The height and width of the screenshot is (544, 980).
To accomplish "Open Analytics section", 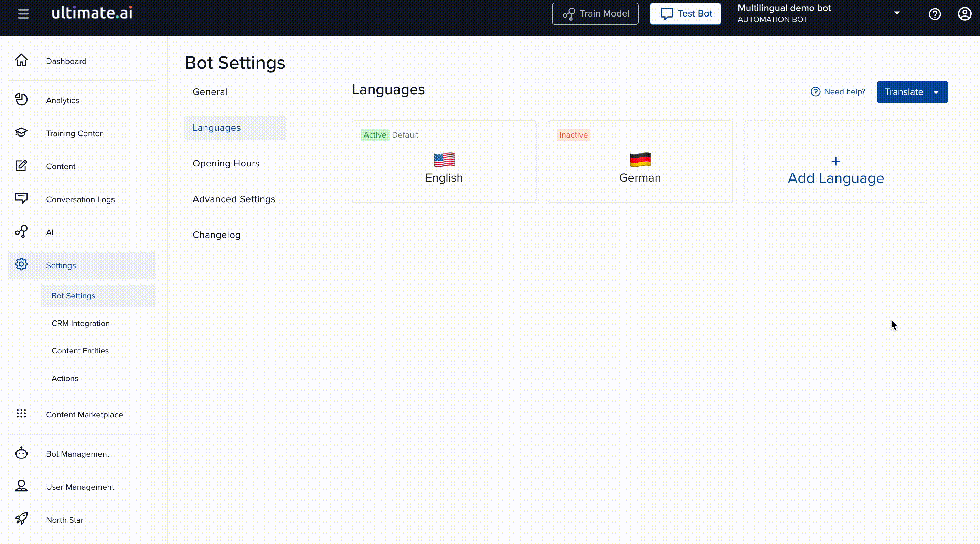I will click(62, 100).
